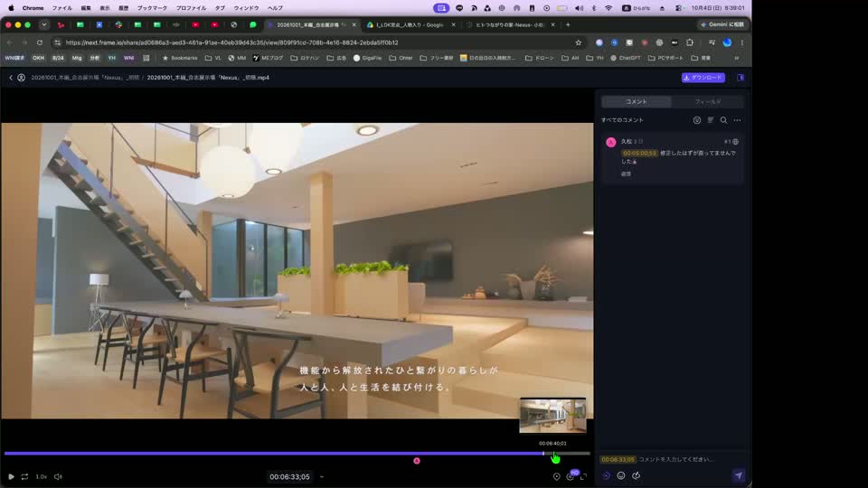The height and width of the screenshot is (488, 868).
Task: Mute the video with speaker icon
Action: pyautogui.click(x=58, y=476)
